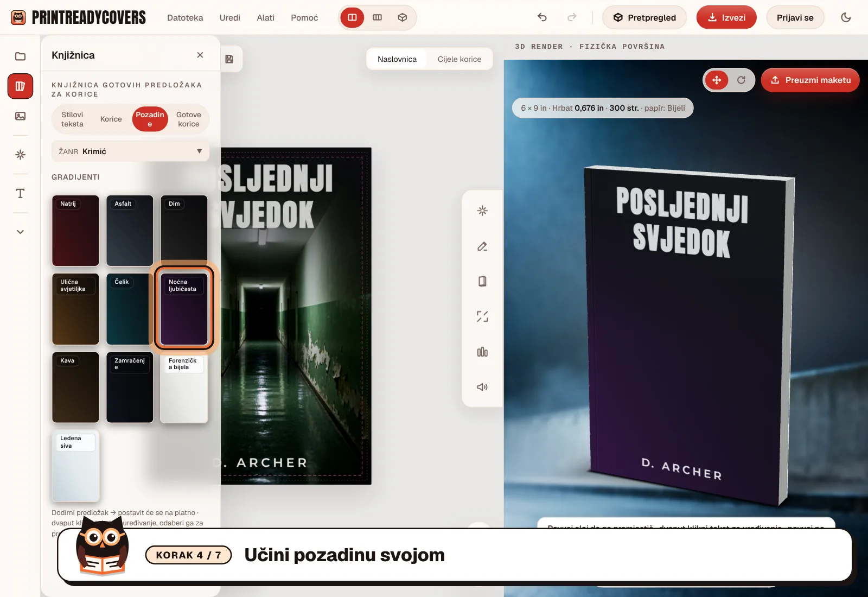
Task: Click the undo arrow
Action: point(542,17)
